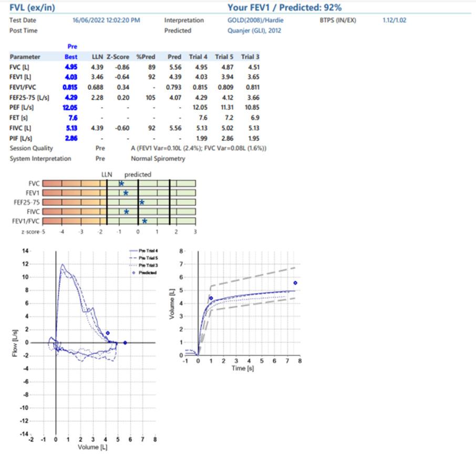Click the 'Predicted' legend entry
The image size is (476, 457).
(x=144, y=273)
